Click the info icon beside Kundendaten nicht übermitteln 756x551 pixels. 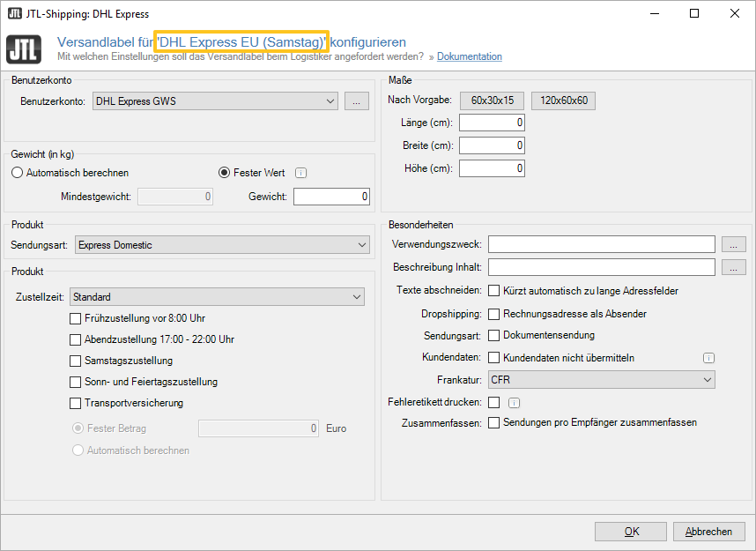pos(708,358)
